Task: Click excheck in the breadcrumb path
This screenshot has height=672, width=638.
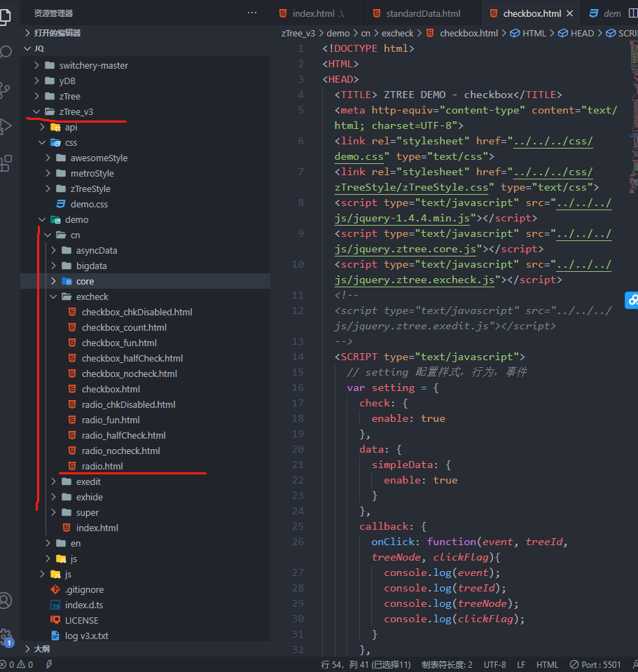Action: [x=397, y=34]
